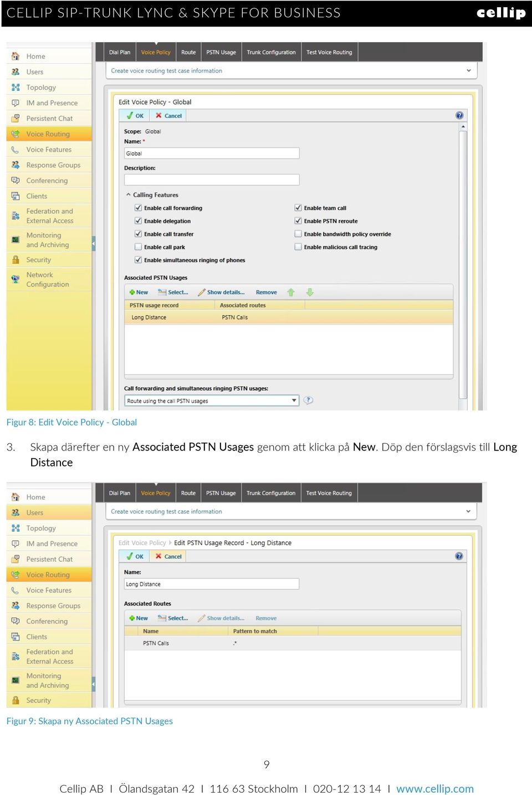Click the Voice Features phone icon in Figure 8
Screen dimensions: 532x795
[16, 150]
